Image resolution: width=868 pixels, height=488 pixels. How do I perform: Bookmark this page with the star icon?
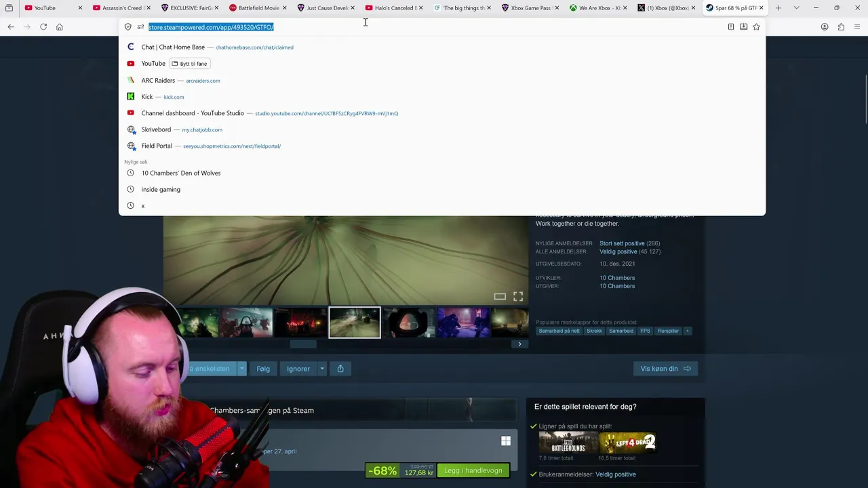click(756, 27)
